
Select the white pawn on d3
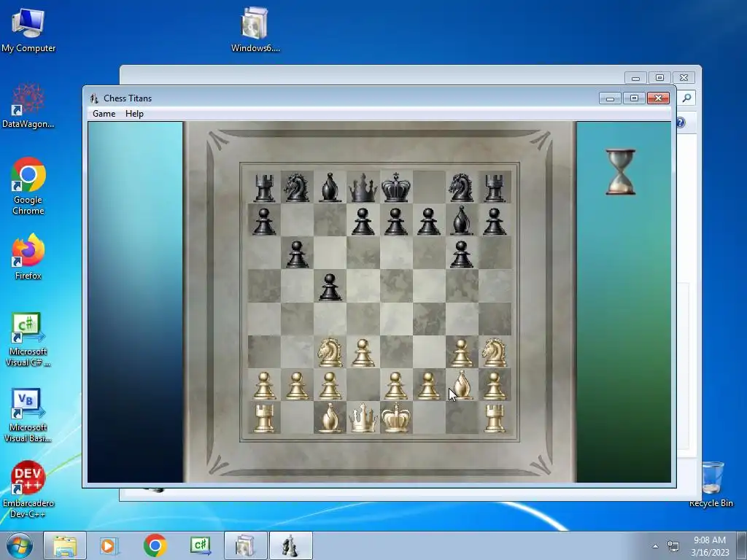click(x=363, y=352)
